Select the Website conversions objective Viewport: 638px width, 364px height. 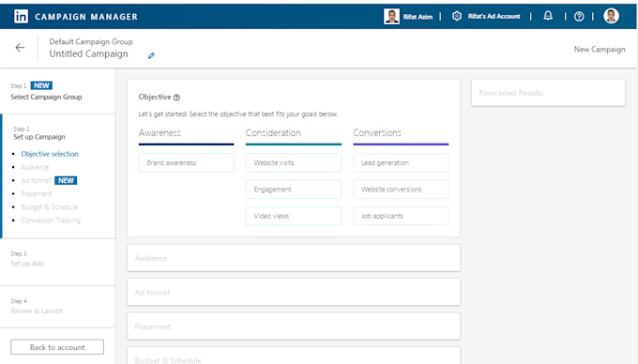click(401, 190)
